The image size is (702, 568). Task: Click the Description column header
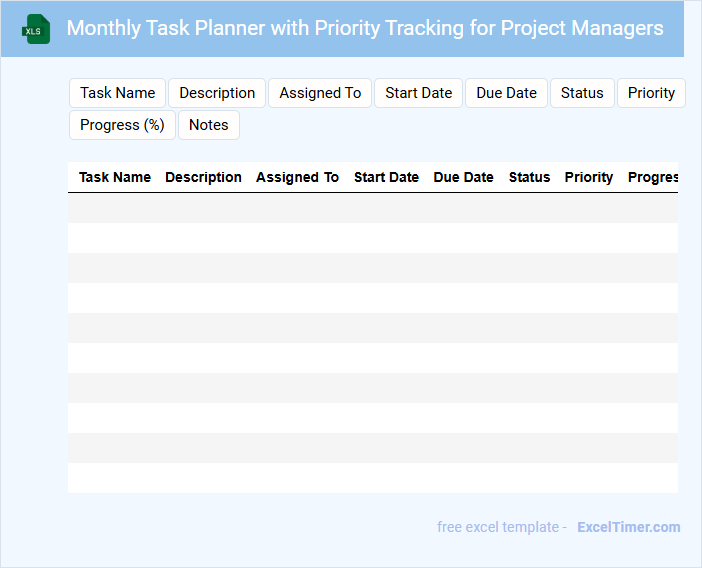point(203,177)
